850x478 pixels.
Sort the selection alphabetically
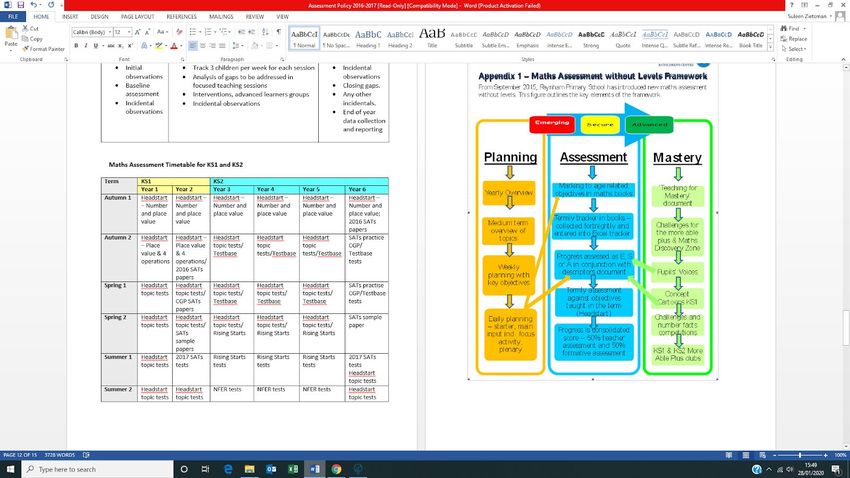pos(265,32)
